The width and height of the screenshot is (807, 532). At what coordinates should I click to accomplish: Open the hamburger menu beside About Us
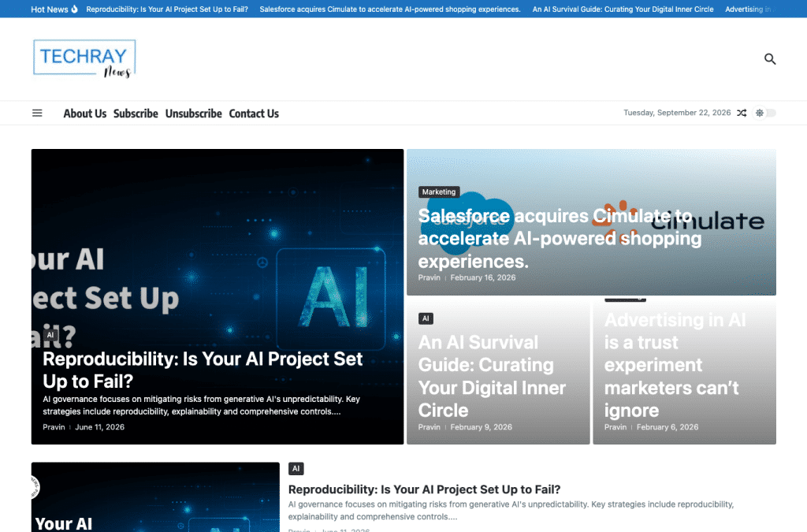click(37, 113)
